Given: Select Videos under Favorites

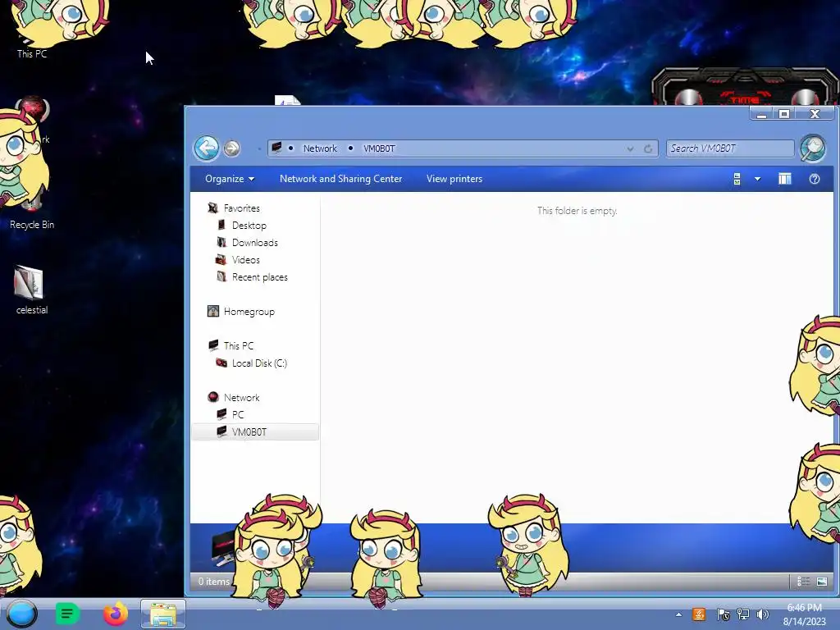Looking at the screenshot, I should pos(246,259).
